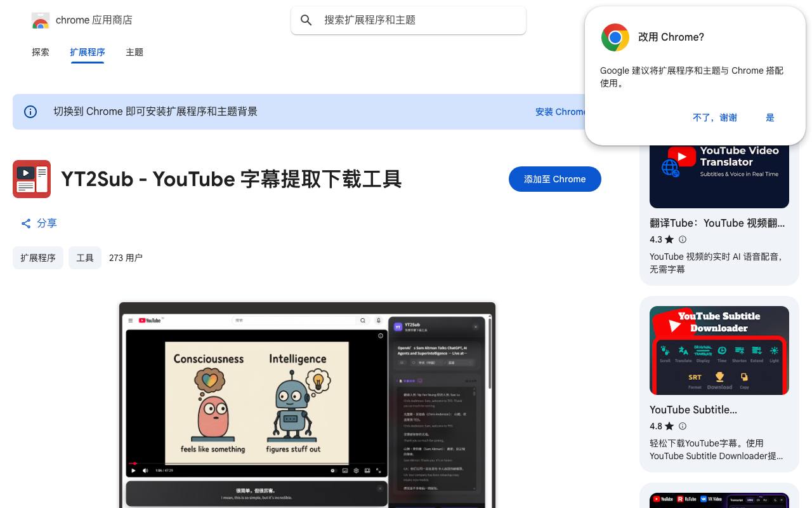Click the YT2Sub extension icon
The image size is (812, 508).
click(x=32, y=179)
